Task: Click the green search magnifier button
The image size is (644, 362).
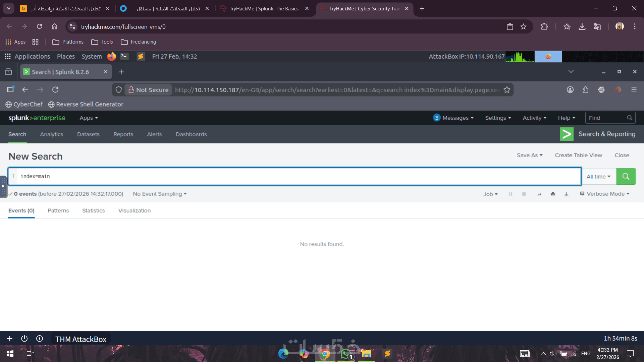Action: [626, 176]
